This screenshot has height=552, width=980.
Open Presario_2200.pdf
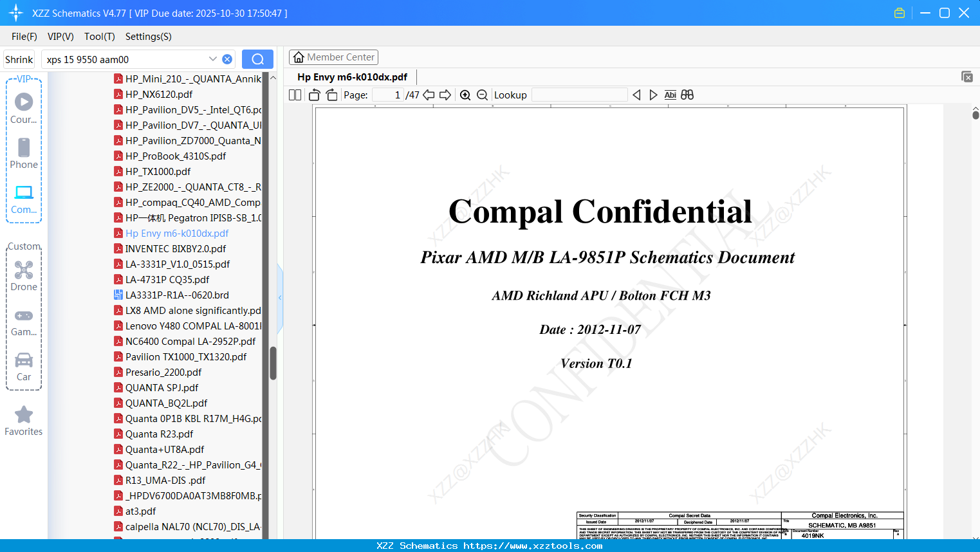click(x=163, y=373)
